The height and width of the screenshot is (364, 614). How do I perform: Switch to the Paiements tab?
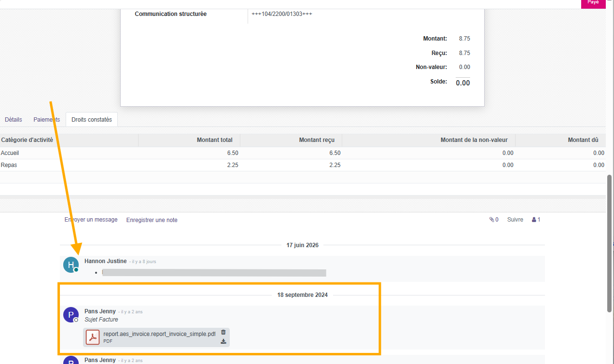(x=47, y=119)
